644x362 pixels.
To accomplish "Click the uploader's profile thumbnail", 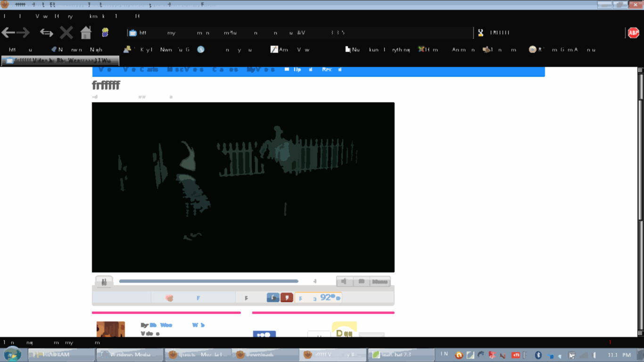I will [111, 329].
